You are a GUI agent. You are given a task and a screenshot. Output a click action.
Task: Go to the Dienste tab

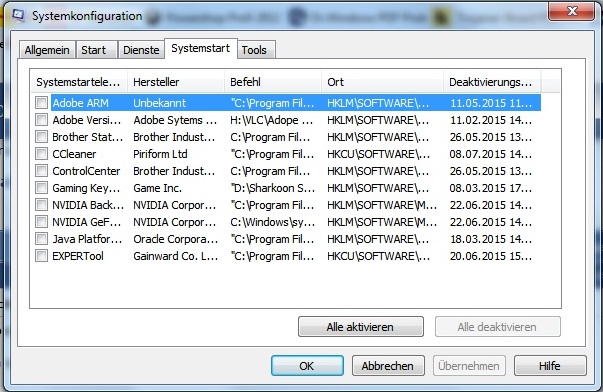pyautogui.click(x=141, y=50)
